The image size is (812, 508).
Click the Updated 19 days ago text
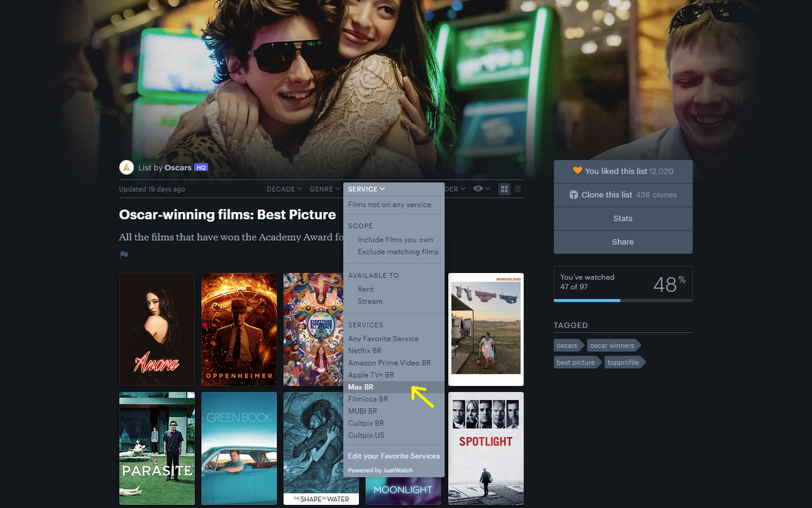click(x=152, y=189)
